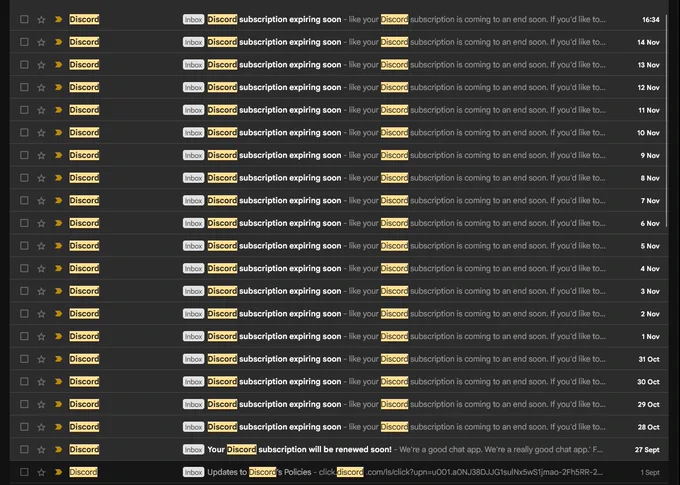
Task: Click Discord sender name on 30 Oct row
Action: 84,382
